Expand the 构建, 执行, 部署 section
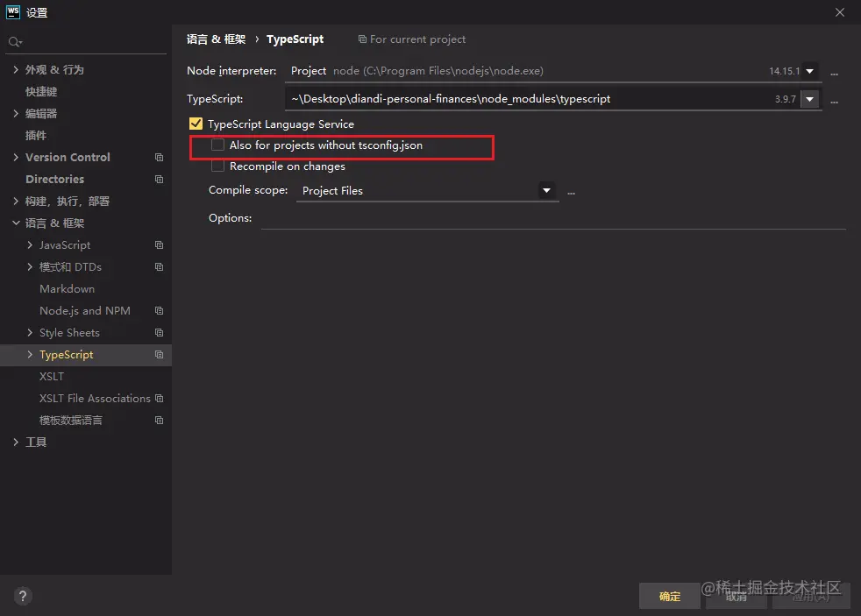The width and height of the screenshot is (861, 616). [16, 202]
